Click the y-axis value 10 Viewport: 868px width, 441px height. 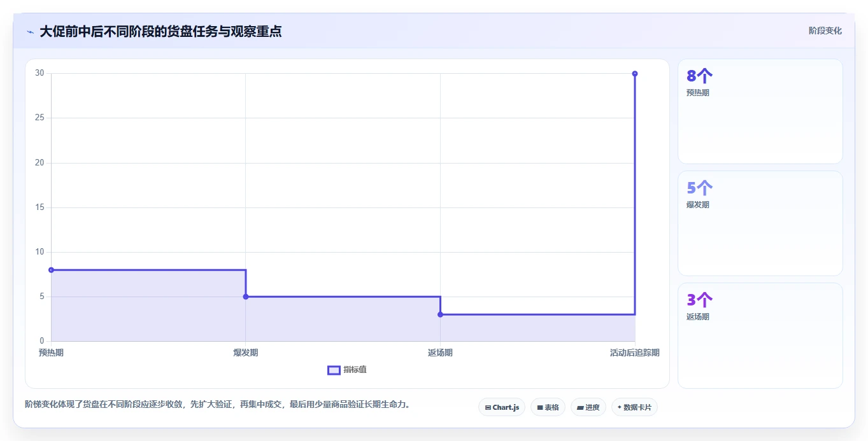(39, 252)
